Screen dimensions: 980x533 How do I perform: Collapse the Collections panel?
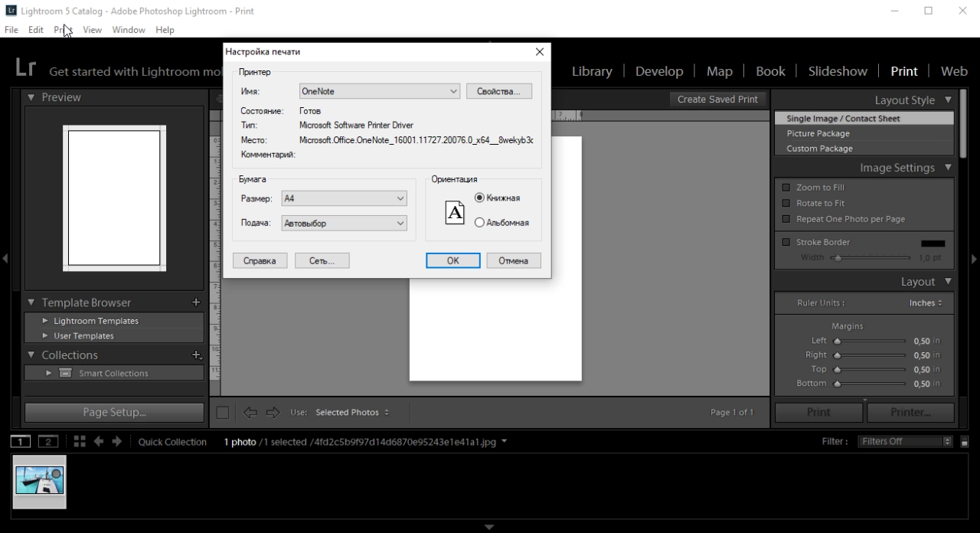point(31,355)
